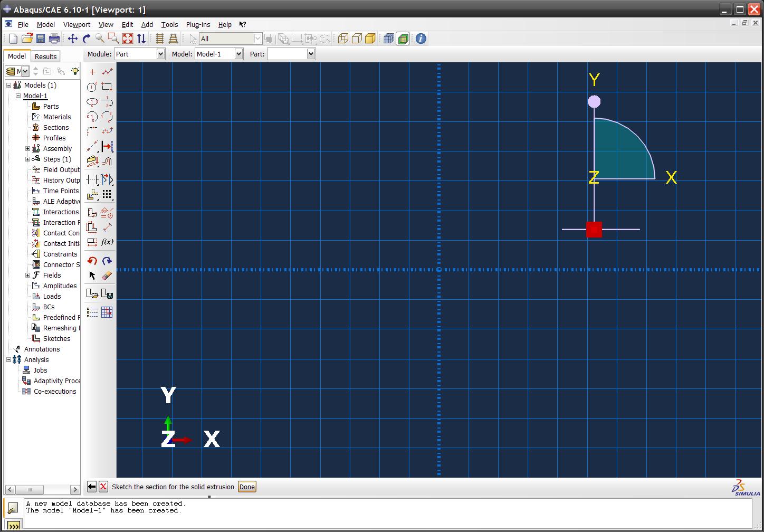
Task: Select the spline sketch tool
Action: click(x=107, y=131)
